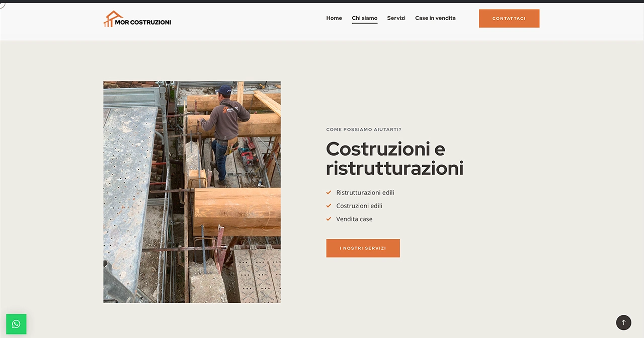Open the Servizi menu item
644x338 pixels.
396,18
